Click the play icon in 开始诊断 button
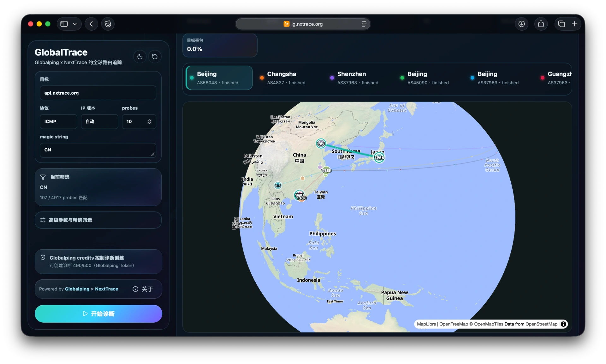 (85, 314)
